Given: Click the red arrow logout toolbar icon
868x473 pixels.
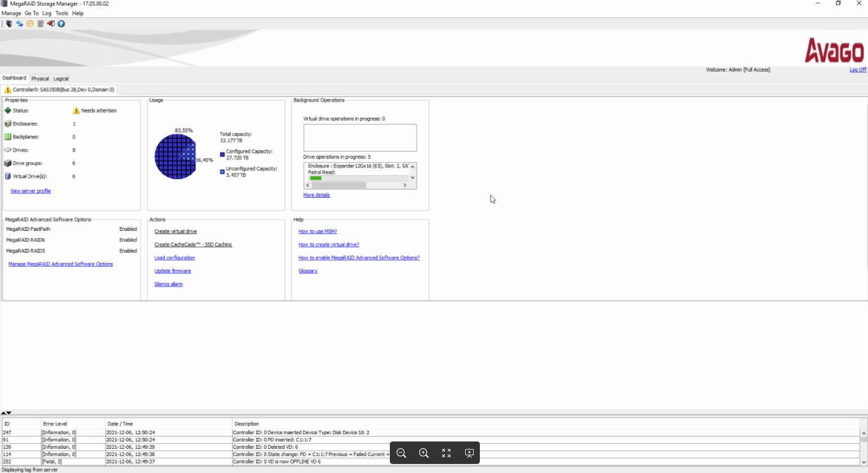Looking at the screenshot, I should [51, 24].
